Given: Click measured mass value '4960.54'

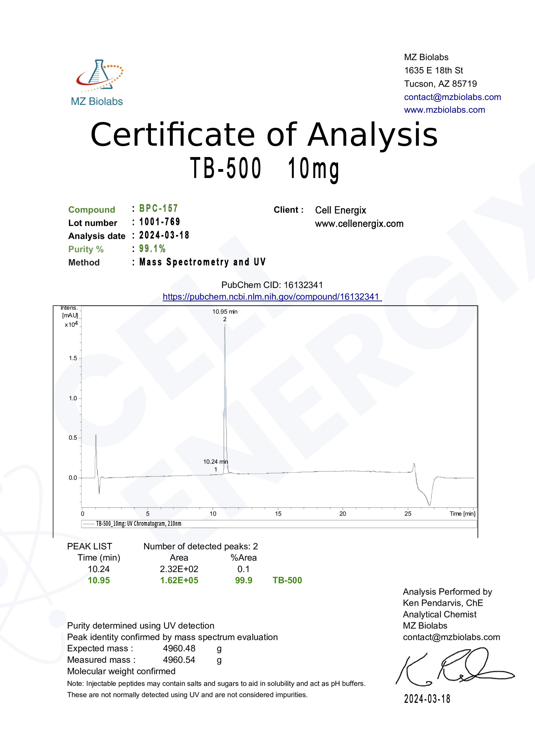Looking at the screenshot, I should (179, 660).
